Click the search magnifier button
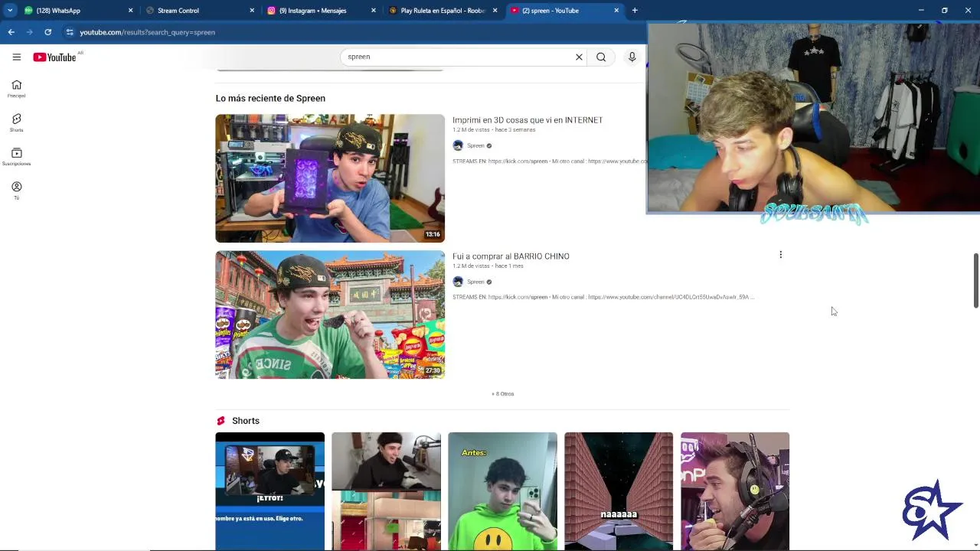 click(601, 57)
